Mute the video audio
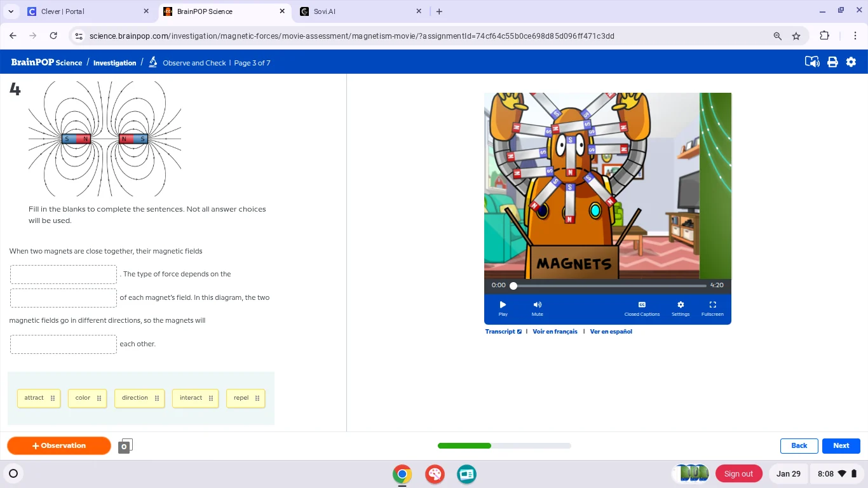The height and width of the screenshot is (488, 868). tap(538, 308)
